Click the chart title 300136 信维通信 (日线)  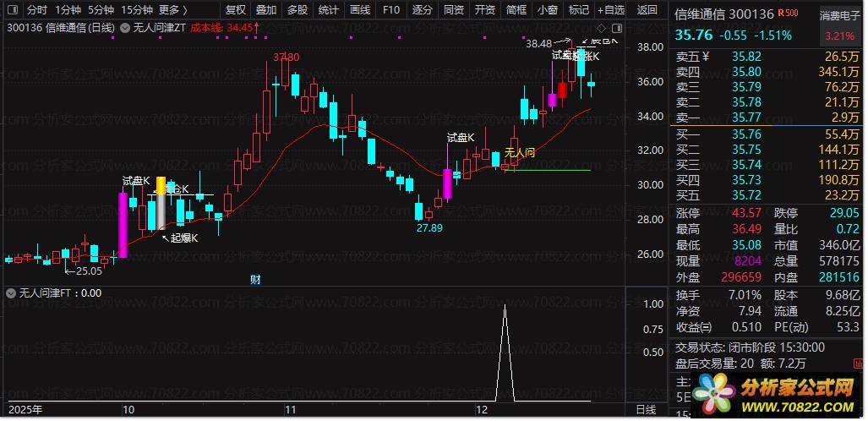point(62,28)
